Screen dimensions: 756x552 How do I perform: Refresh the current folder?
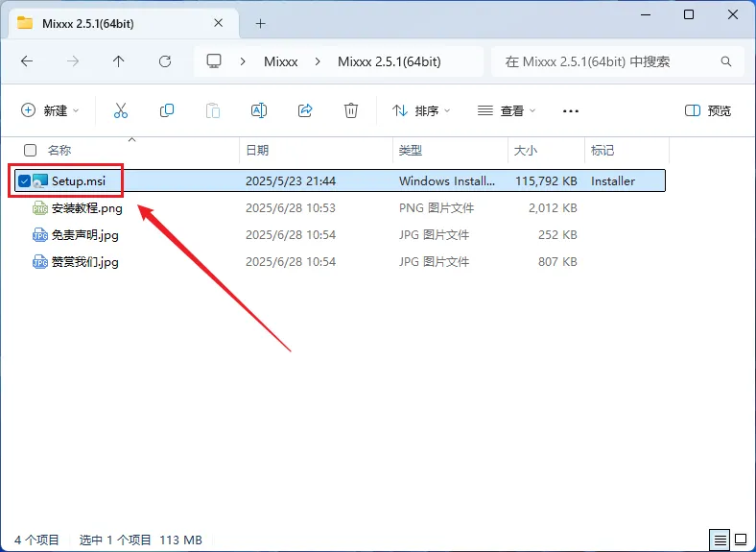[165, 61]
